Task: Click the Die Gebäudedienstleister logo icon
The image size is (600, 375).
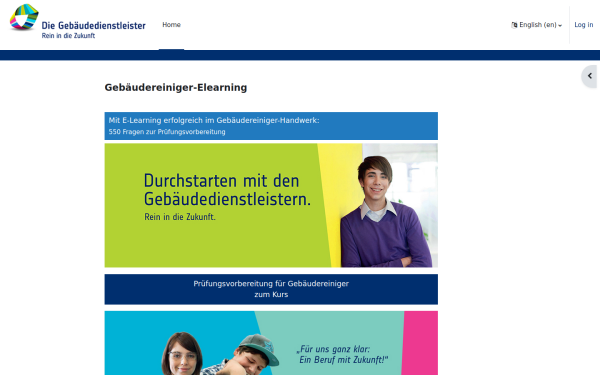Action: [24, 17]
